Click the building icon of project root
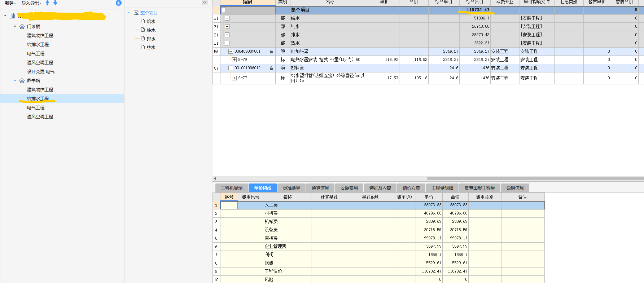This screenshot has height=283, width=644. [12, 16]
